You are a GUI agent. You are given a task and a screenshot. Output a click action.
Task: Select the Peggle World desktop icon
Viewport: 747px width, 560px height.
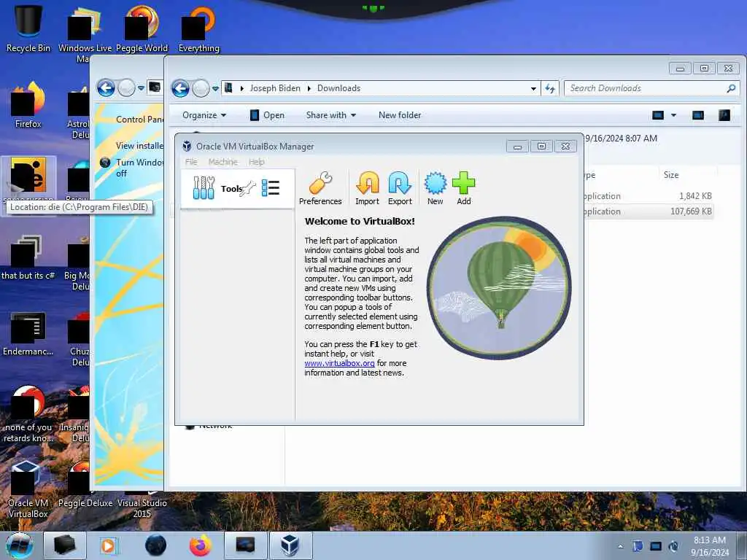click(x=142, y=28)
